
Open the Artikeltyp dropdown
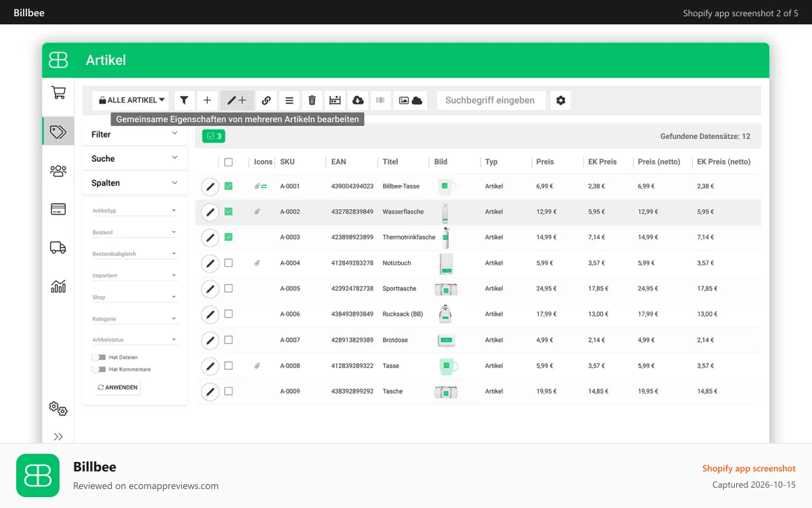click(134, 211)
